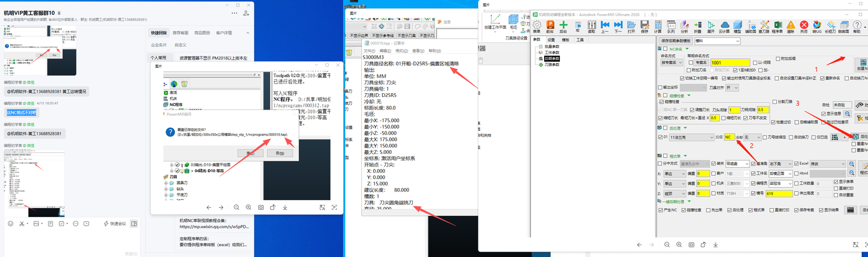
Task: Click the 读取 sliders icon
Action: pyautogui.click(x=591, y=27)
